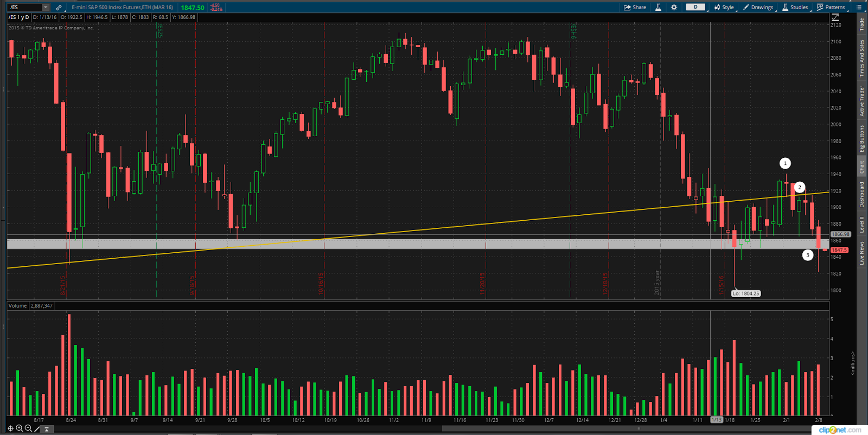Click the 2,887,347 volume value
The image size is (868, 435).
point(42,306)
